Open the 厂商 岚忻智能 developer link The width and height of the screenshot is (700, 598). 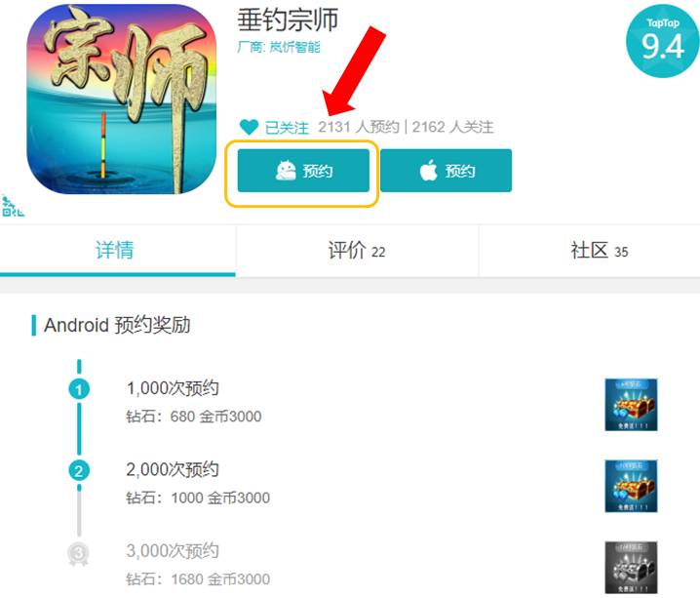(x=279, y=47)
